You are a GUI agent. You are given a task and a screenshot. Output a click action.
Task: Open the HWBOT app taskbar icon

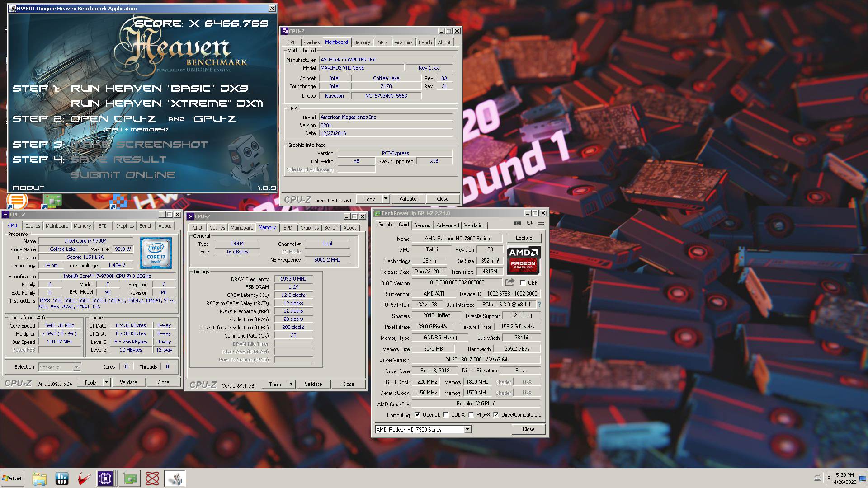coord(61,479)
